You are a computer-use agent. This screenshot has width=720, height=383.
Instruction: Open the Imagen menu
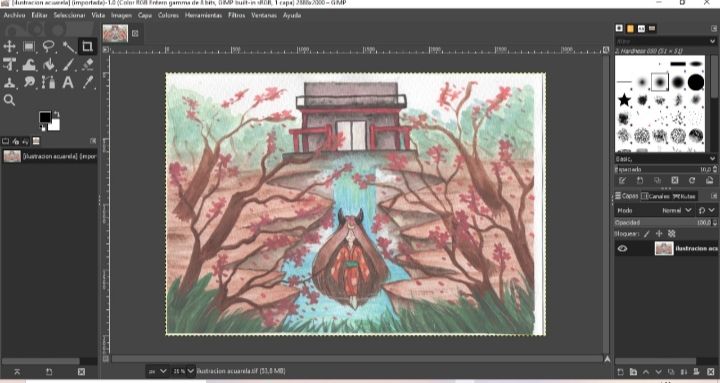tap(122, 15)
